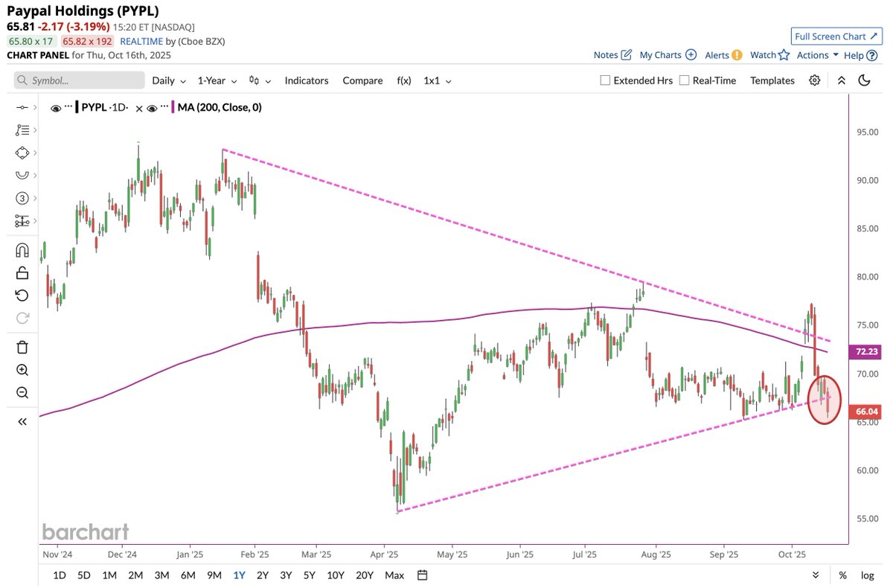Expand the Fibonacci tool options arrow
The height and width of the screenshot is (588, 893).
pos(35,130)
